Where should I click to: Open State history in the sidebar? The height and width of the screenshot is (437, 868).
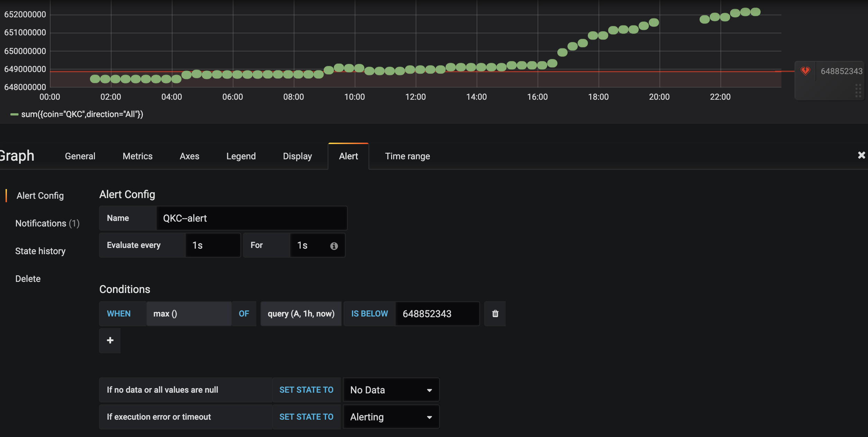[41, 251]
